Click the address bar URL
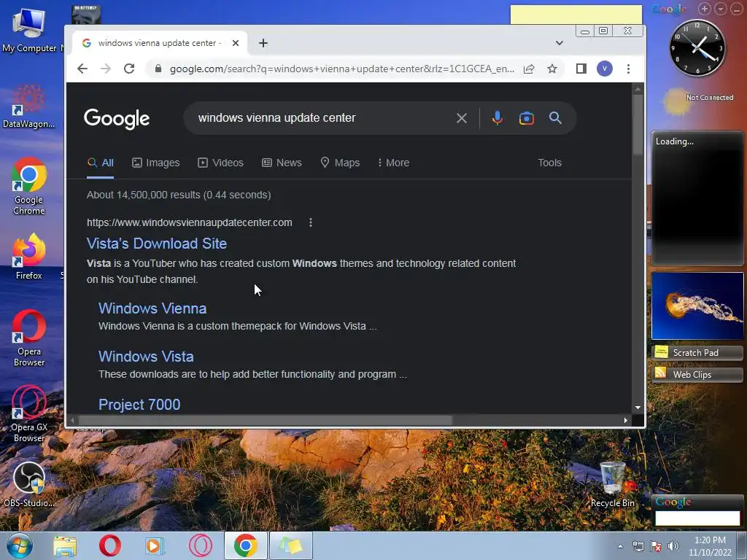The width and height of the screenshot is (747, 560). coord(341,69)
